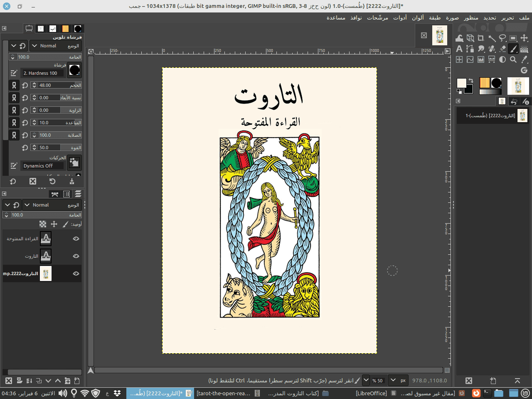The height and width of the screenshot is (399, 532).
Task: Select the Zoom magnifier tool
Action: (513, 59)
